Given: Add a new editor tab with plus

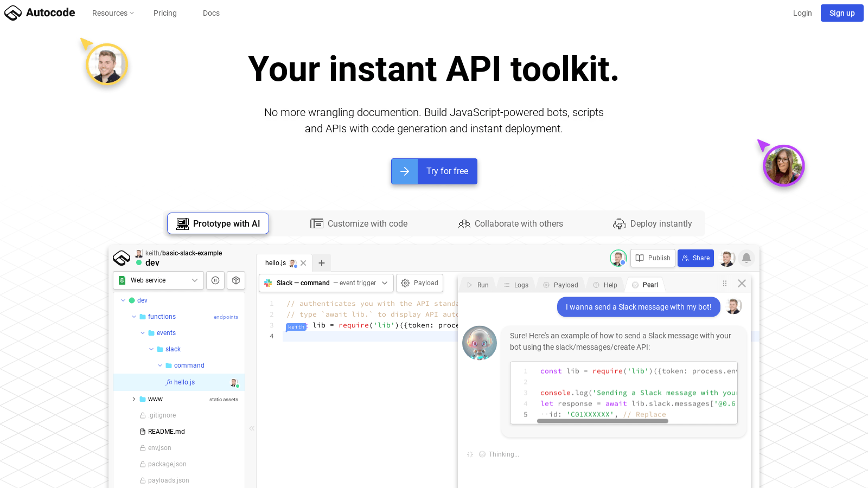Looking at the screenshot, I should (x=322, y=263).
